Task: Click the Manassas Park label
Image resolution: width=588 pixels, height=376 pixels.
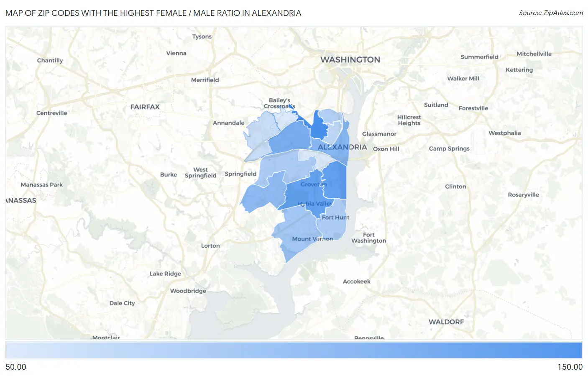Action: coord(42,185)
